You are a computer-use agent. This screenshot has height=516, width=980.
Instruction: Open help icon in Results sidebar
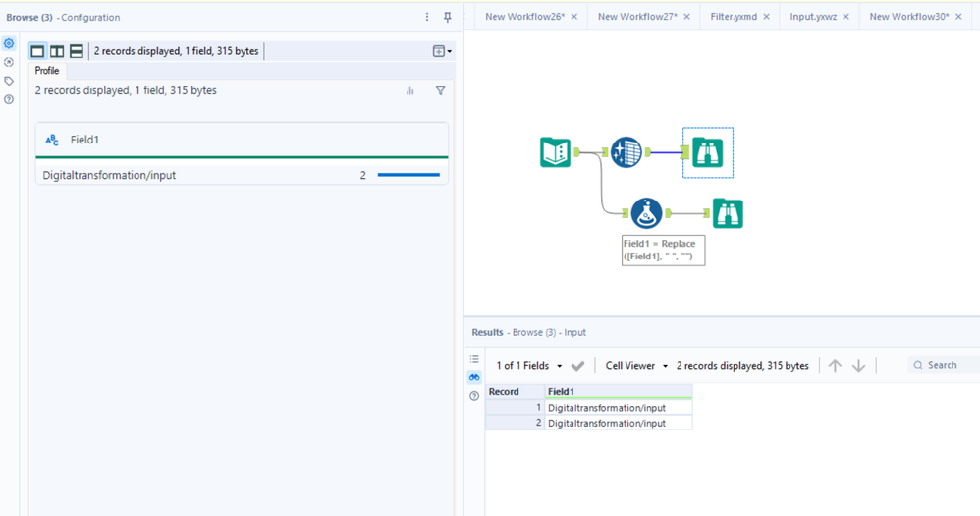tap(474, 396)
